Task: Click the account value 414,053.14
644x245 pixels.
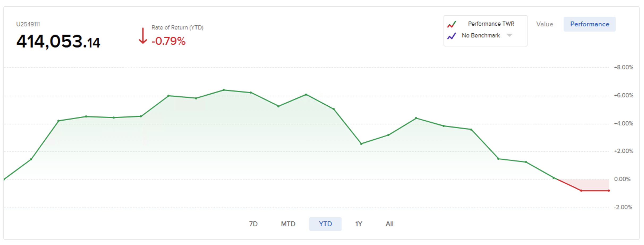Action: 58,42
